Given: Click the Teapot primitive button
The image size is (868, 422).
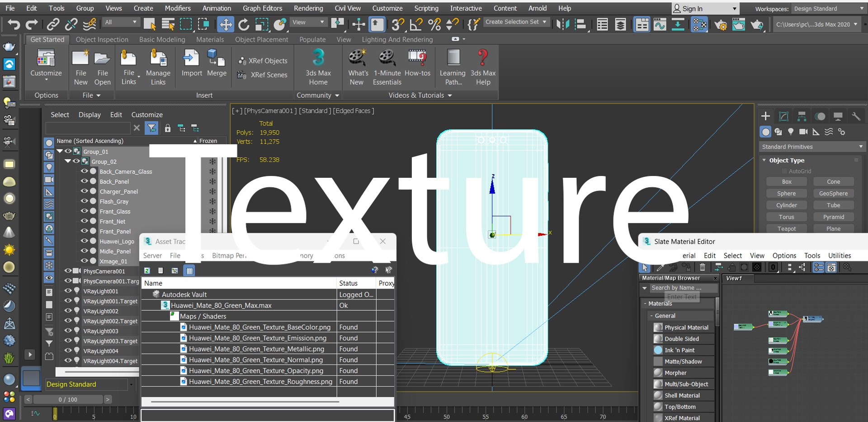Looking at the screenshot, I should [787, 228].
